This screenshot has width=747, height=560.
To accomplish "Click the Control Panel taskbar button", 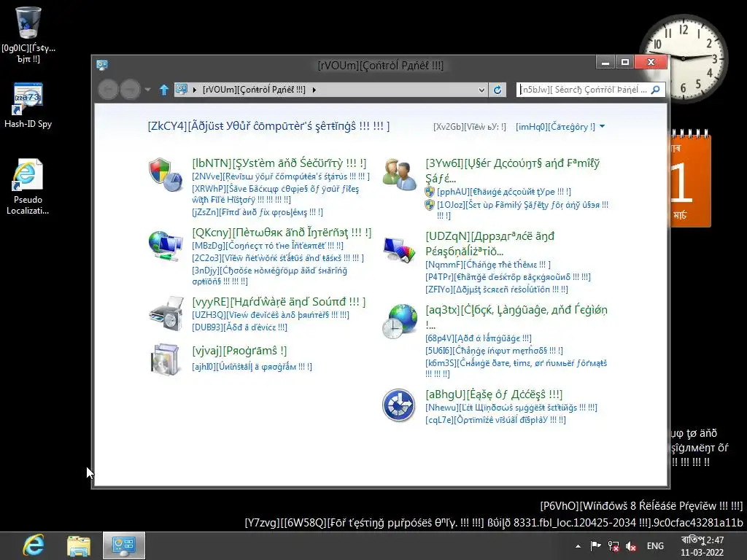I will pos(124,545).
